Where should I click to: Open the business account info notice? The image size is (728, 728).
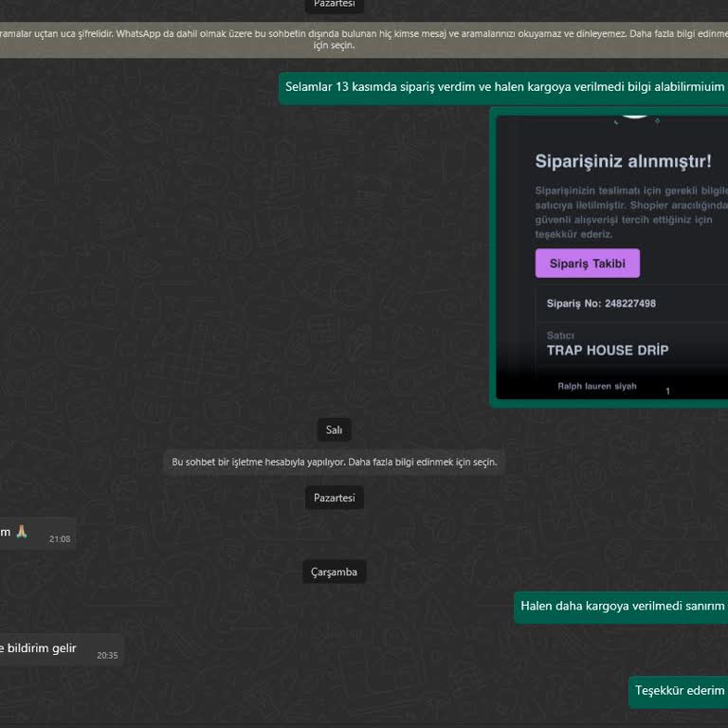tap(334, 462)
